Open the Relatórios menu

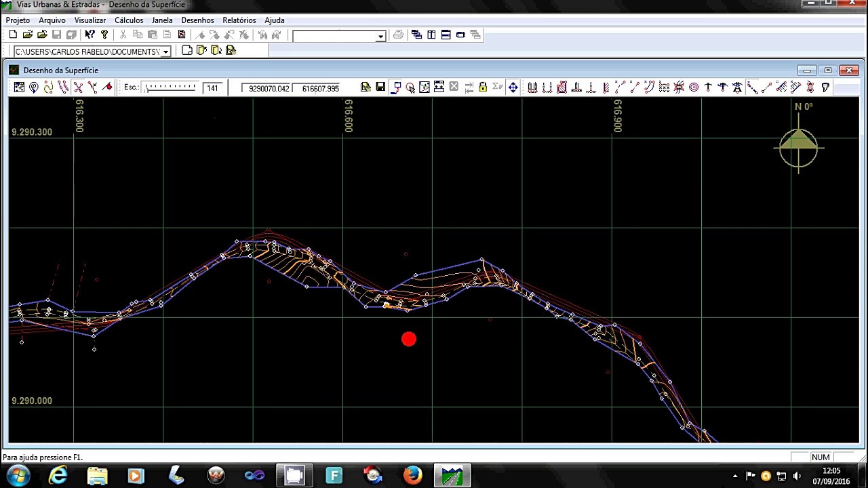click(x=239, y=20)
